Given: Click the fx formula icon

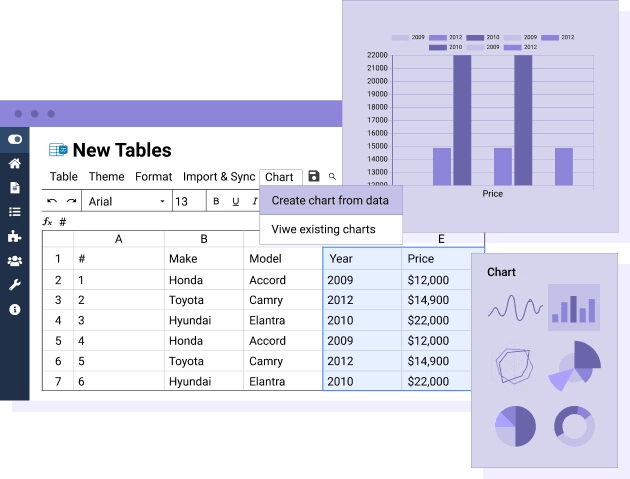Looking at the screenshot, I should click(47, 221).
